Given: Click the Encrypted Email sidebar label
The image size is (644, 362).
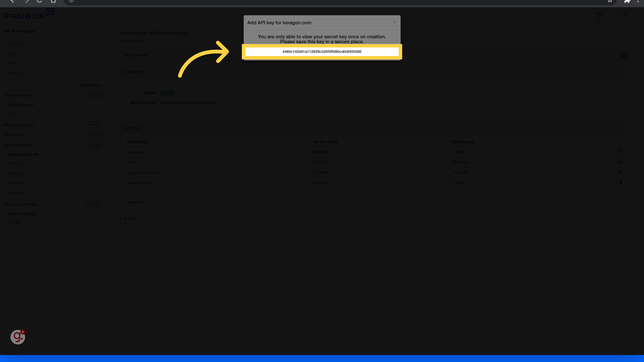Looking at the screenshot, I should point(18,96).
